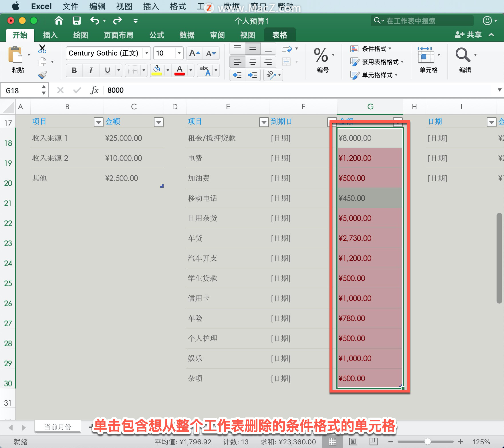Center text horizontally
Screen dimensions: 504x448
[253, 62]
